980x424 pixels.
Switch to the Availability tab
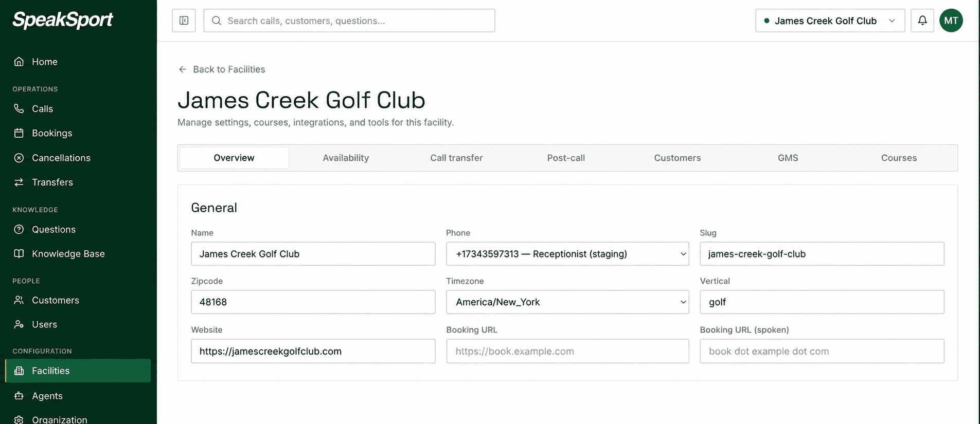pyautogui.click(x=346, y=158)
